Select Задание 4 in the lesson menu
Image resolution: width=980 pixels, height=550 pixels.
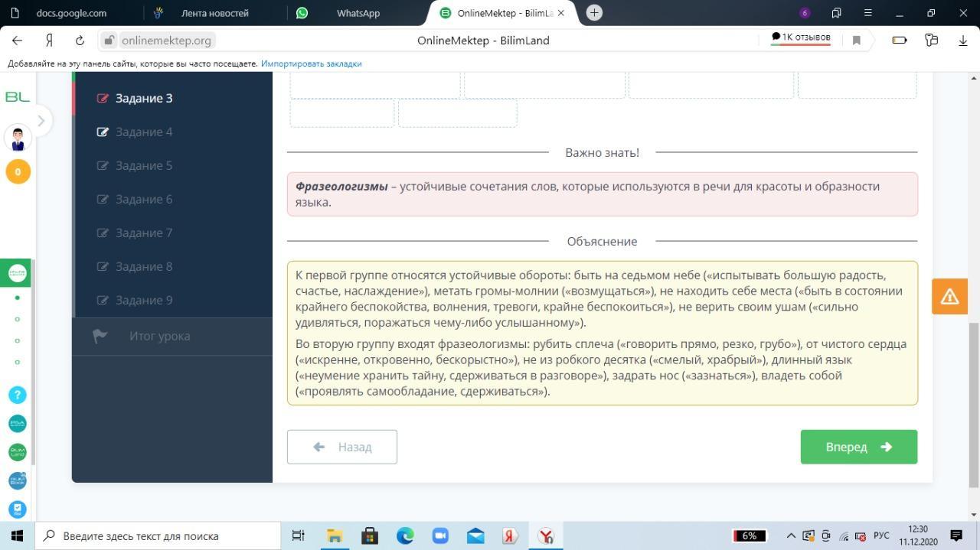144,132
